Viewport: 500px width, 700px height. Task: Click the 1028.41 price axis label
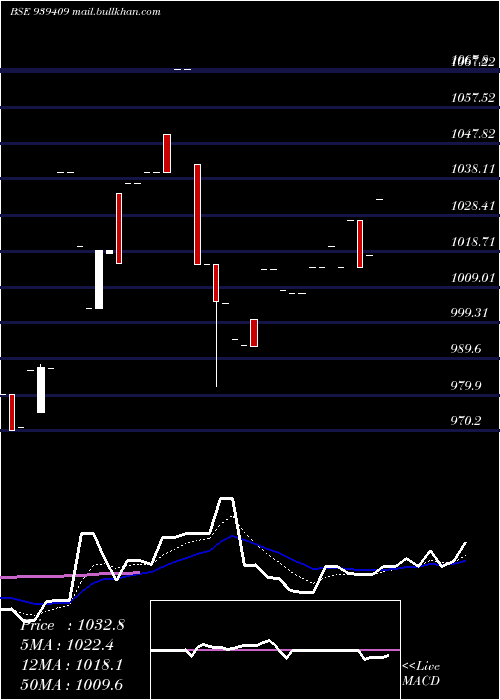(473, 206)
